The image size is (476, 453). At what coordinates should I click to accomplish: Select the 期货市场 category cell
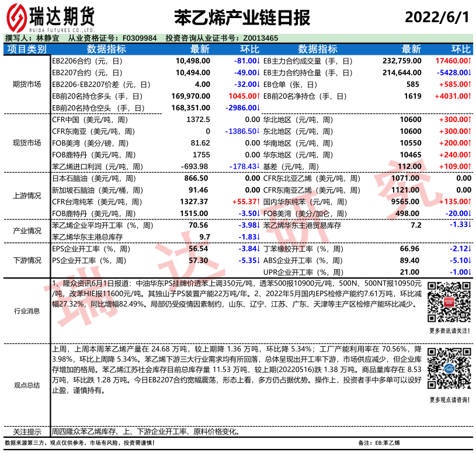pyautogui.click(x=27, y=84)
